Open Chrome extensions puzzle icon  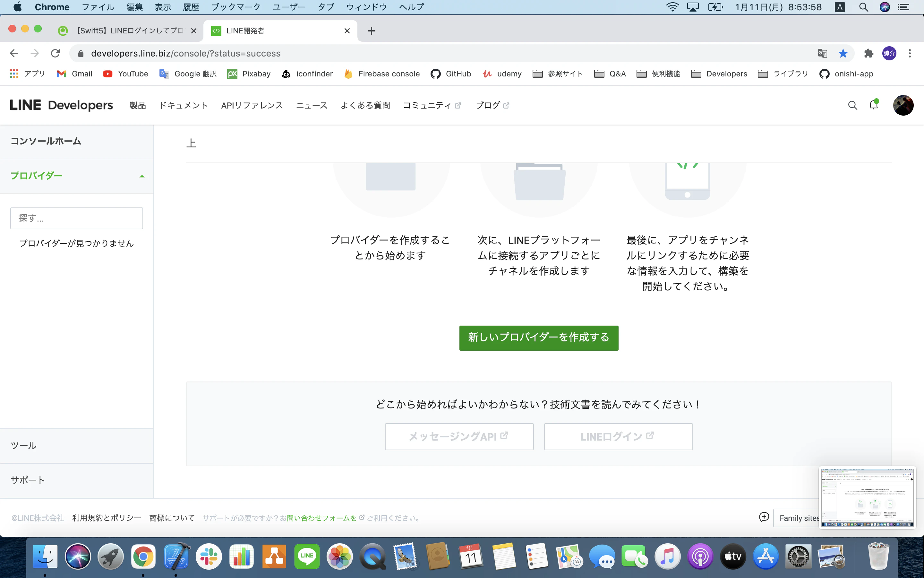coord(868,54)
